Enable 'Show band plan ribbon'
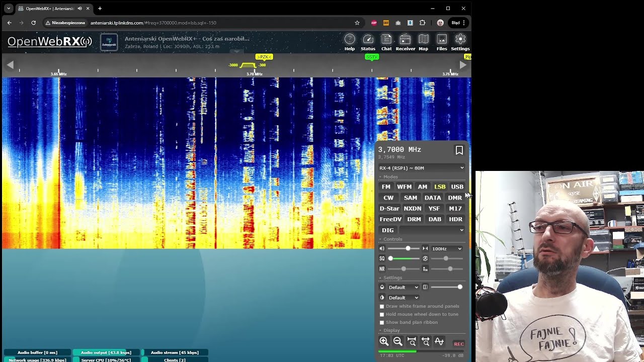Image resolution: width=644 pixels, height=362 pixels. coord(382,322)
